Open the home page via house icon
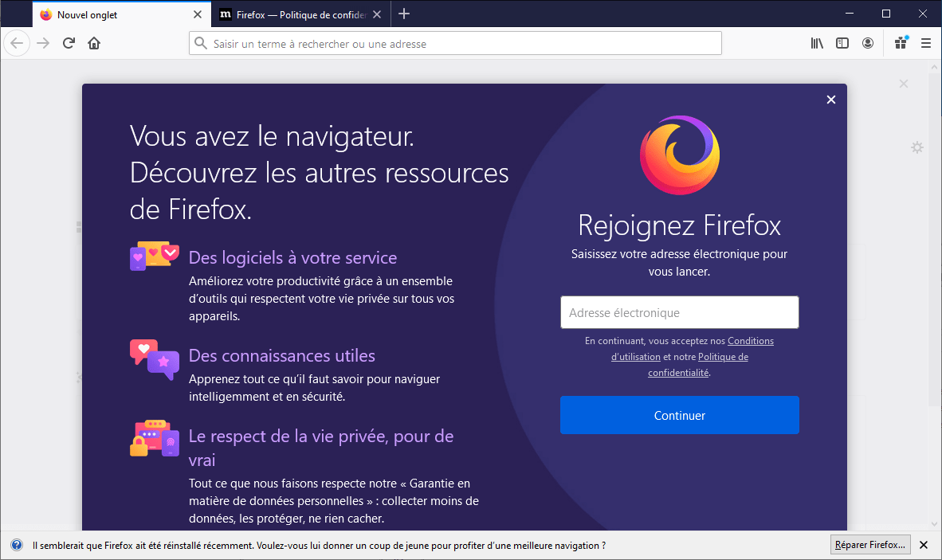The height and width of the screenshot is (560, 942). pos(94,43)
